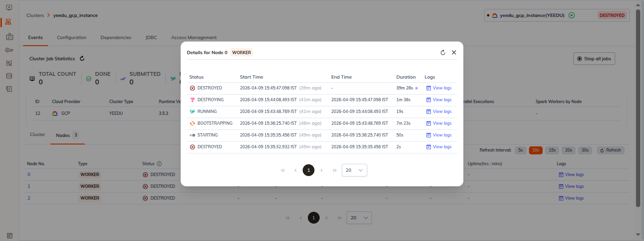Open the top sidebar icon with plus sign
The image size is (644, 241).
pyautogui.click(x=9, y=8)
